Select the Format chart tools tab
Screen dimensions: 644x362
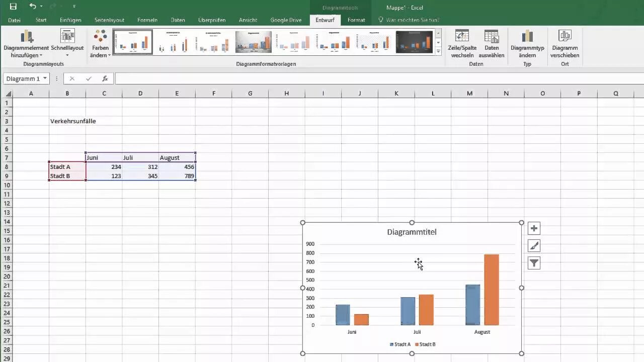pyautogui.click(x=356, y=20)
